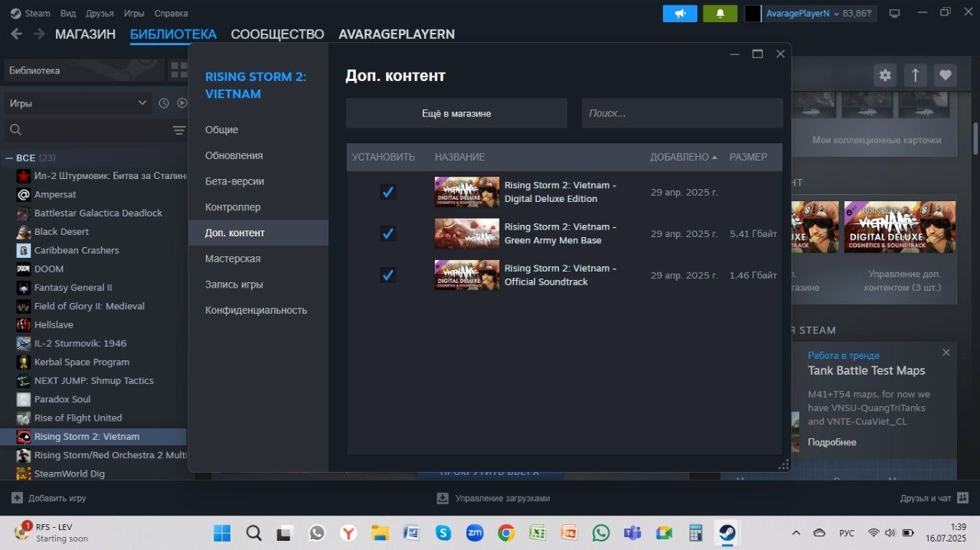The image size is (980, 550).
Task: Open the Справка menu
Action: (x=171, y=13)
